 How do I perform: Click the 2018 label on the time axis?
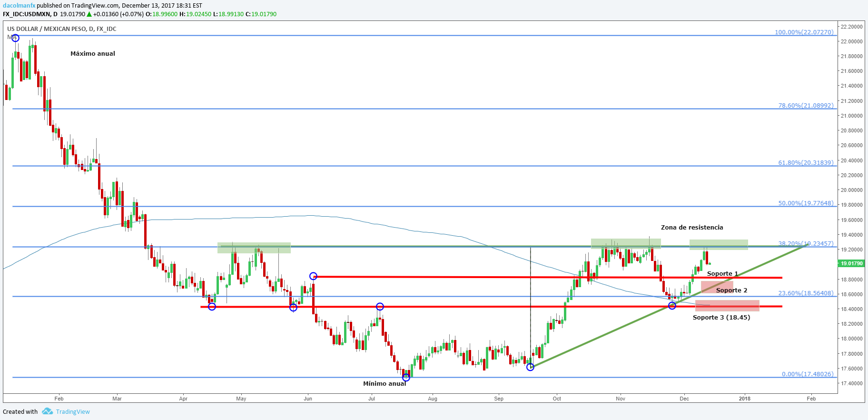(745, 399)
